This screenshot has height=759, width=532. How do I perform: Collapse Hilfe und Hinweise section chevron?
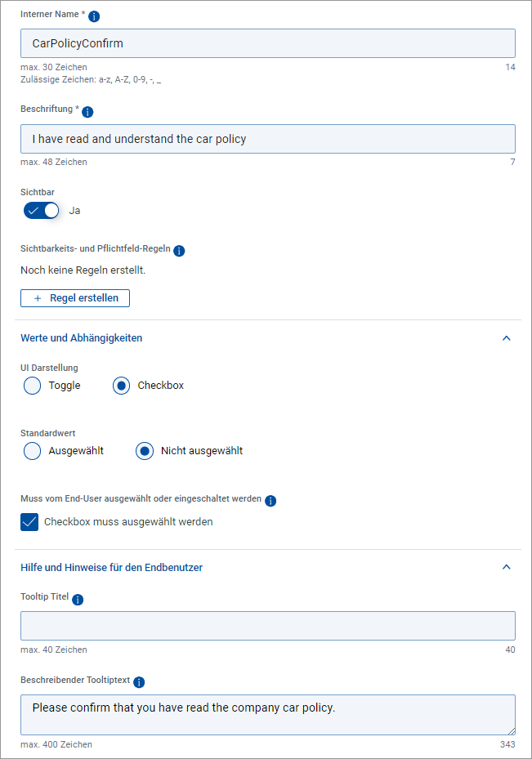pos(506,567)
